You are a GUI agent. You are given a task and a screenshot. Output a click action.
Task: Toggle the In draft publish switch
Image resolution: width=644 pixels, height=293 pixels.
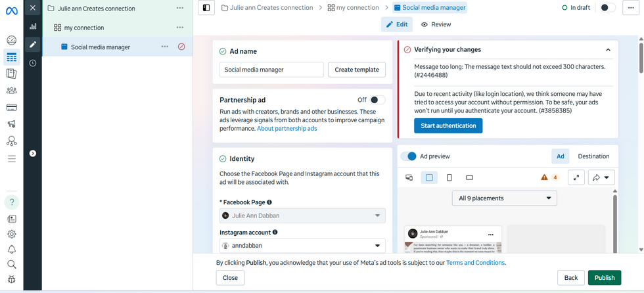point(608,7)
